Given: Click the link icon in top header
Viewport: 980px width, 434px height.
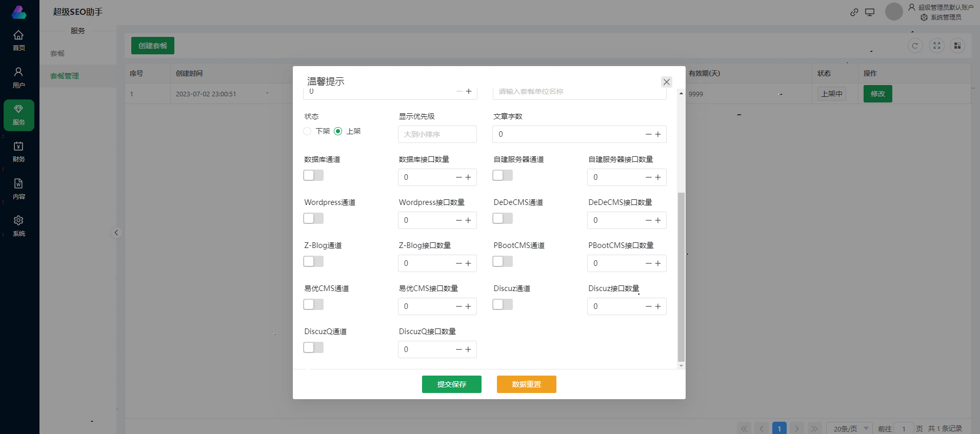Looking at the screenshot, I should (x=854, y=12).
